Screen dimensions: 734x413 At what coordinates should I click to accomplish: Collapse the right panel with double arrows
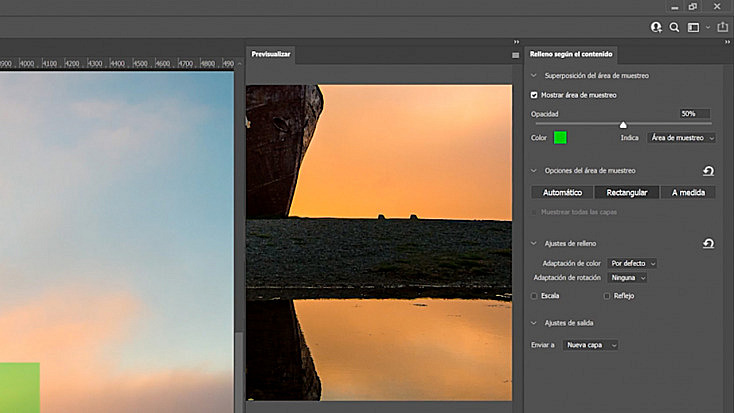point(727,42)
